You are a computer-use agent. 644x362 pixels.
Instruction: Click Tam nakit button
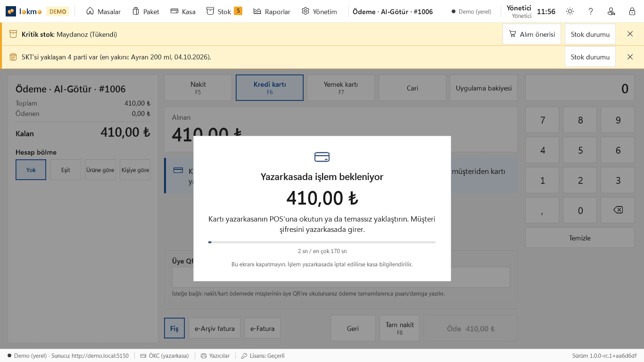400,328
